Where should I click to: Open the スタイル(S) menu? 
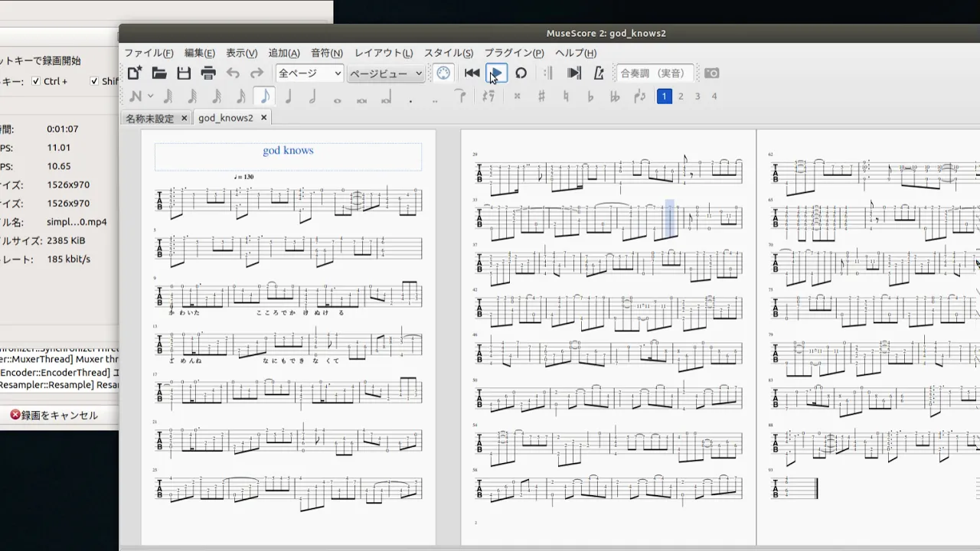tap(449, 53)
